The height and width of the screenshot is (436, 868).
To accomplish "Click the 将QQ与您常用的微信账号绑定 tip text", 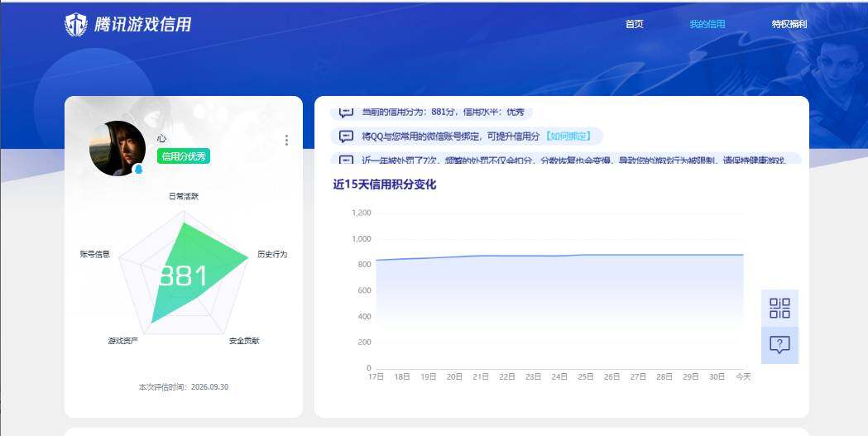I will (451, 137).
